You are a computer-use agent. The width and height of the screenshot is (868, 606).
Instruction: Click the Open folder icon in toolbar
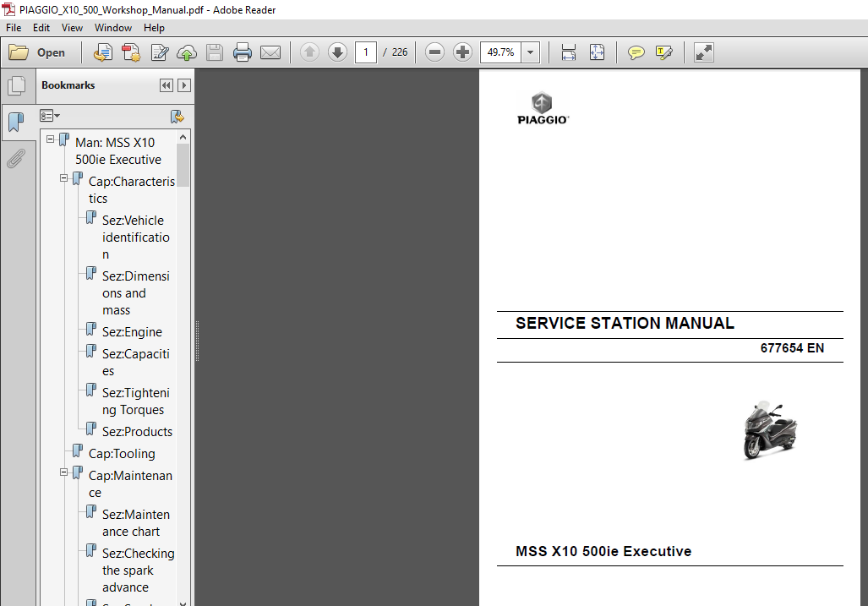pyautogui.click(x=19, y=52)
